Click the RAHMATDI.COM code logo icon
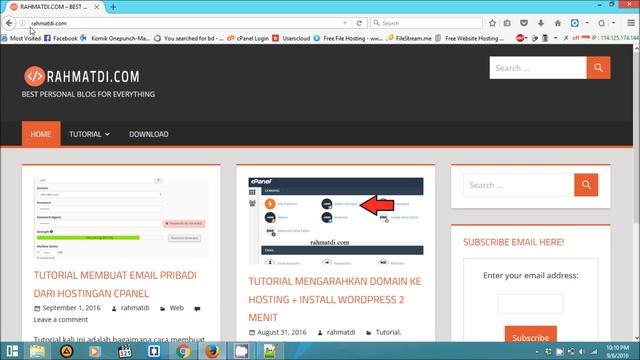The image size is (640, 360). [x=34, y=76]
